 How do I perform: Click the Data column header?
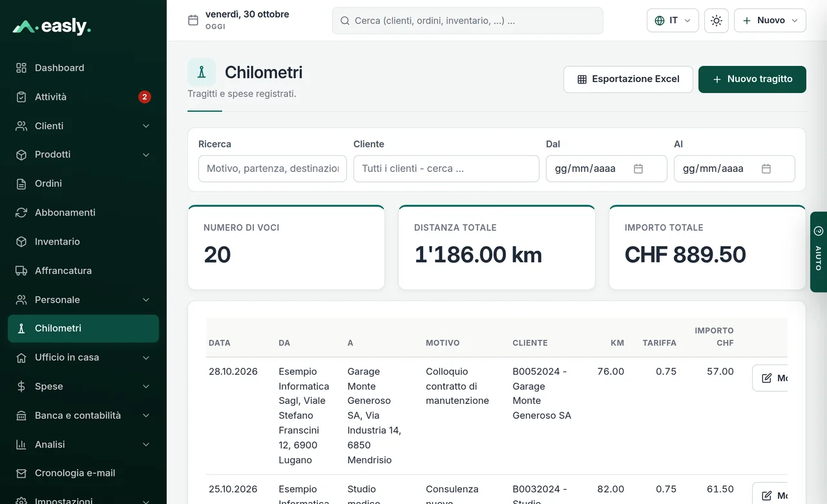point(220,343)
